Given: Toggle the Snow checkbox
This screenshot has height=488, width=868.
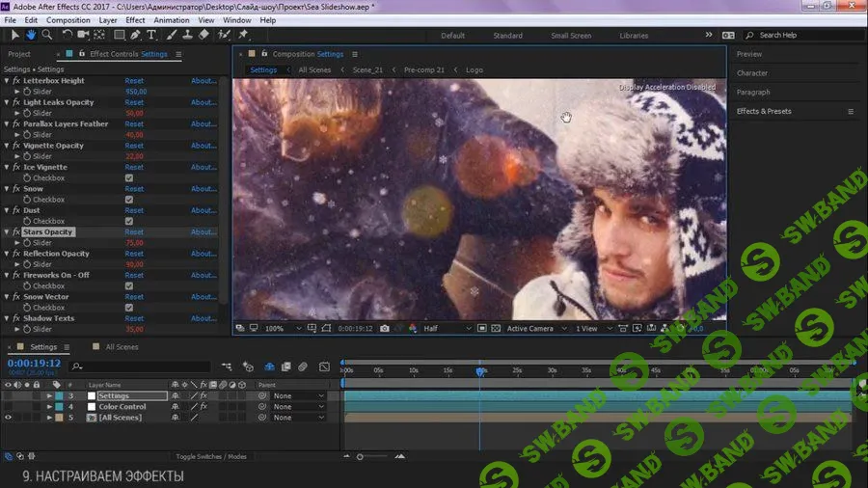Looking at the screenshot, I should 129,200.
